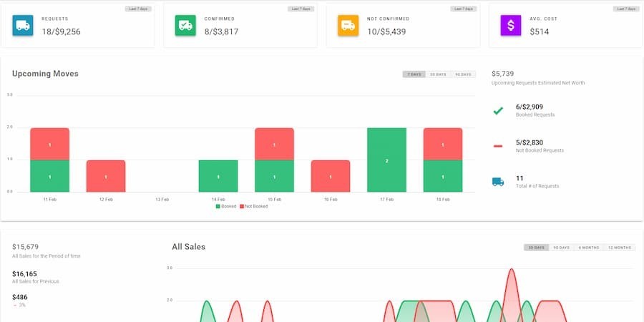Click the 8/$3,817 confirmed value
This screenshot has height=322, width=644.
click(x=221, y=31)
